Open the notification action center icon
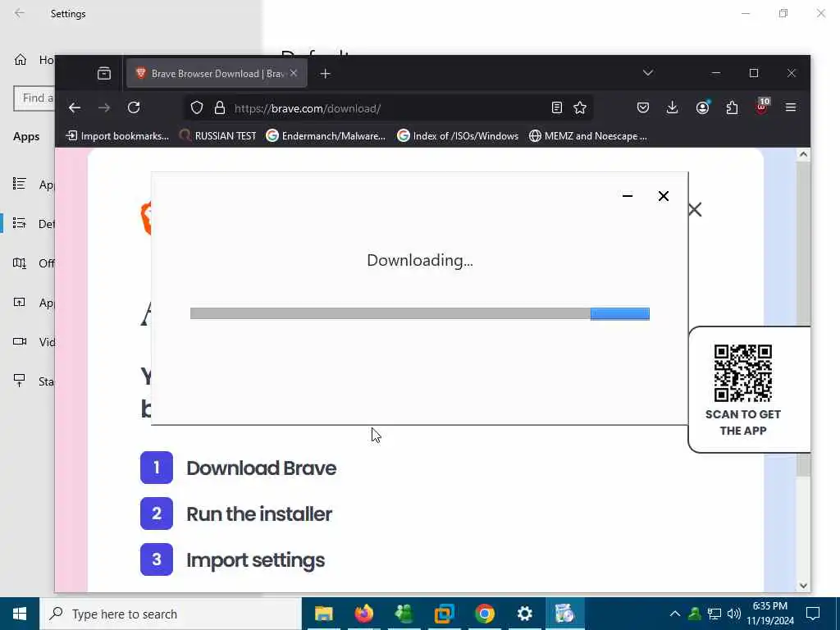840x630 pixels. tap(813, 614)
